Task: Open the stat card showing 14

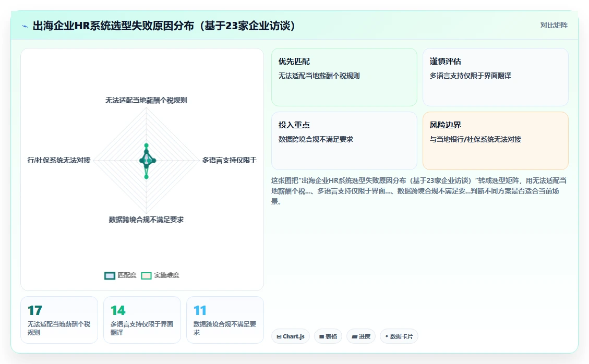Action: click(142, 320)
